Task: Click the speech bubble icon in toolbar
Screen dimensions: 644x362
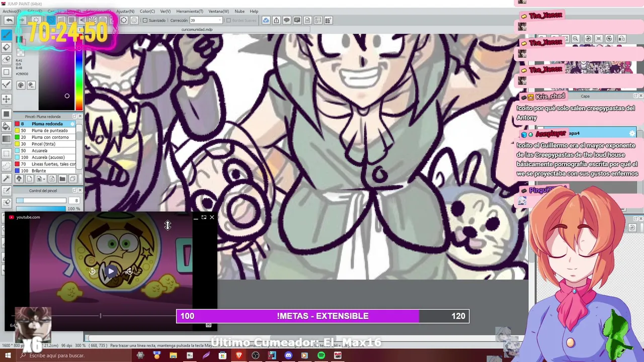Action: (287, 20)
